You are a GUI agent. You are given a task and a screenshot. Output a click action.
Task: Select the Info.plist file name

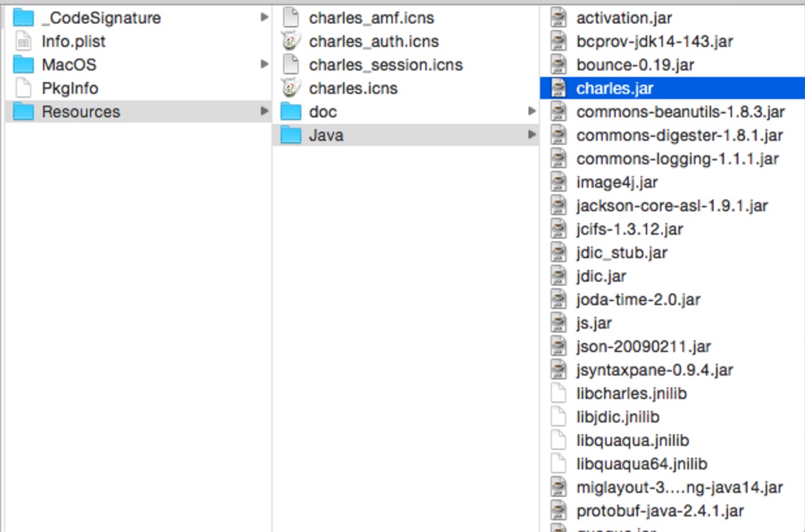click(74, 42)
